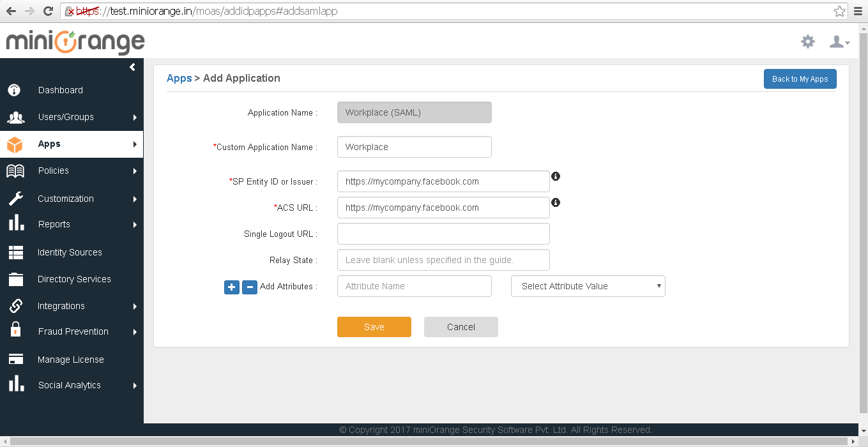The image size is (868, 447).
Task: Open the Select Attribute Value dropdown
Action: click(588, 286)
